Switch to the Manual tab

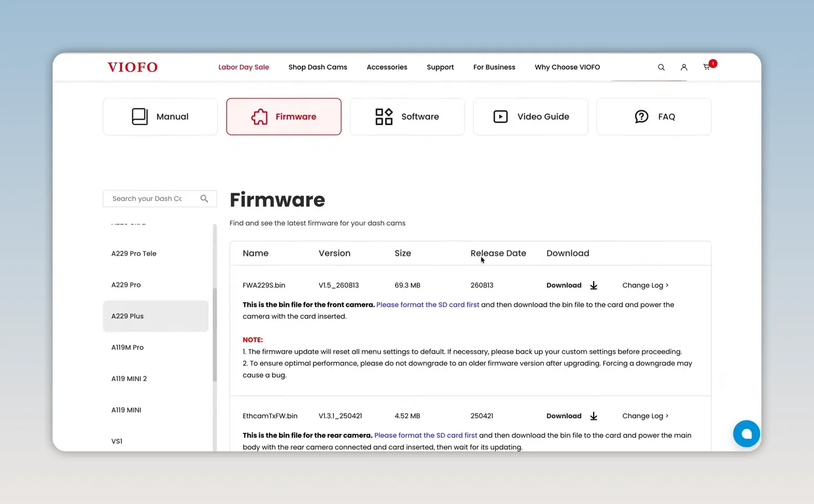click(x=160, y=116)
